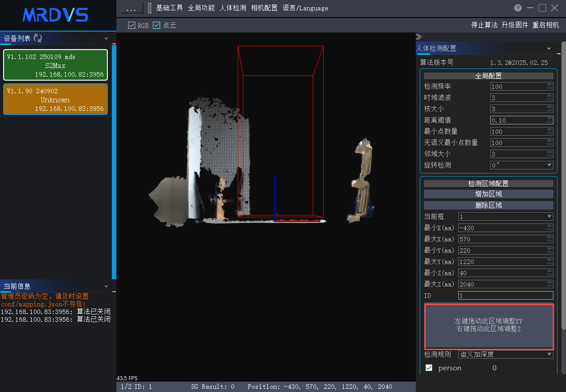The width and height of the screenshot is (566, 392).
Task: Collapse right panel with double chevron
Action: (x=419, y=37)
